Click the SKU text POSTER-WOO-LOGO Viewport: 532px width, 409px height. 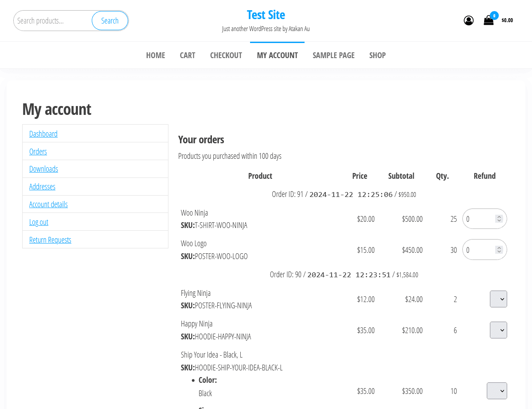tap(221, 256)
